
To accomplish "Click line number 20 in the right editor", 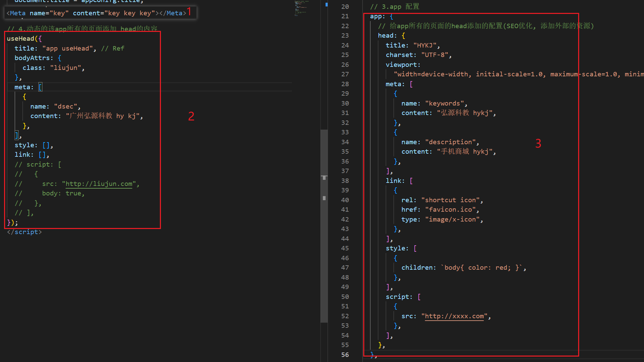I will pos(345,7).
